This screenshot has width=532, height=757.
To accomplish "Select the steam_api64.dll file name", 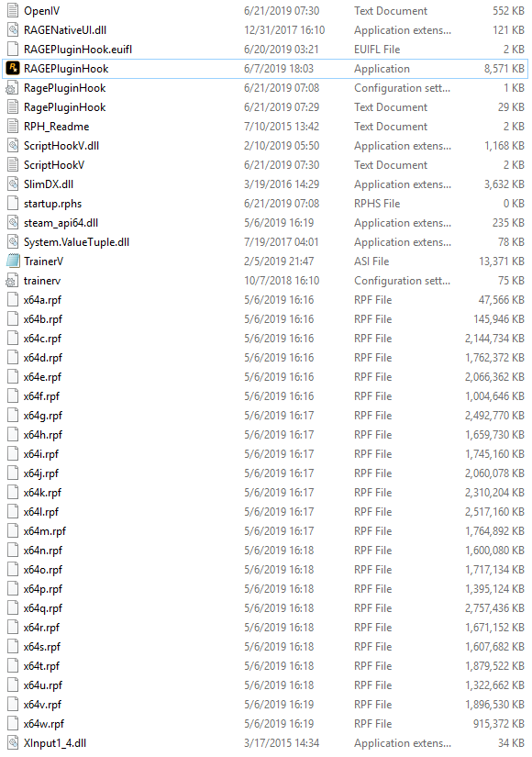I will point(61,223).
